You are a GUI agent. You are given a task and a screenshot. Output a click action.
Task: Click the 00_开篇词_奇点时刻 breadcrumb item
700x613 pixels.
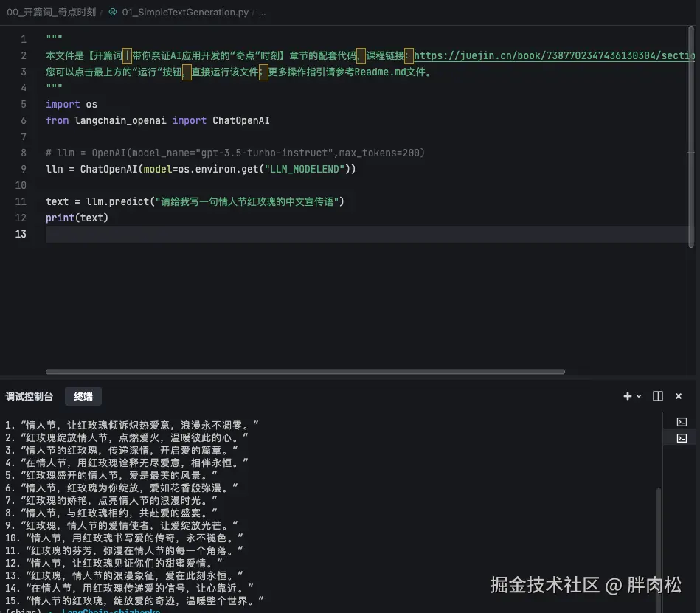click(52, 12)
